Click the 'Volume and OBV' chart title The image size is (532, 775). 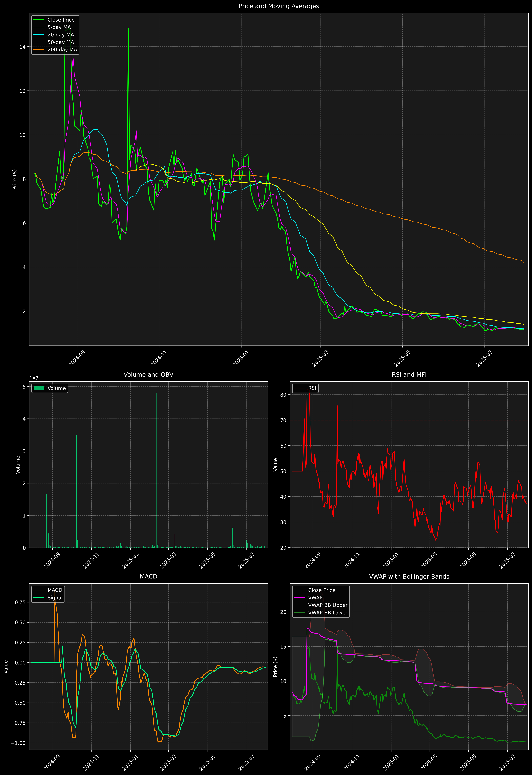pos(148,374)
